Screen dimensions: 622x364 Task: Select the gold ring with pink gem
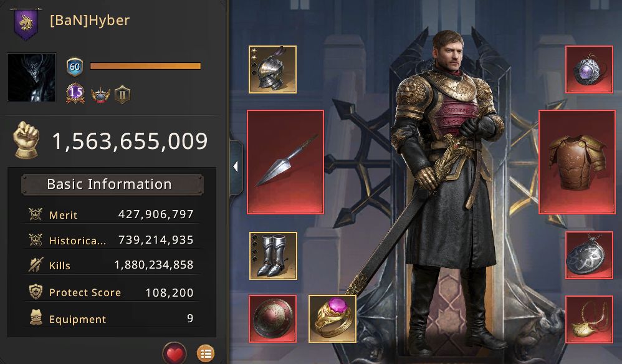(x=332, y=318)
